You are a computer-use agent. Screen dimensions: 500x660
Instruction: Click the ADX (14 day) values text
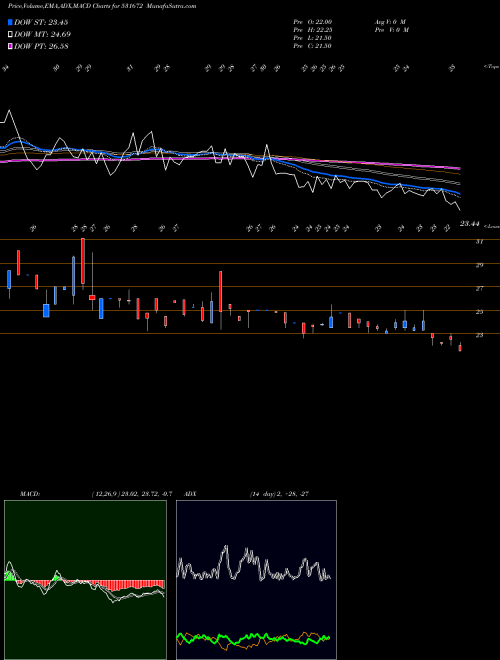point(279,494)
